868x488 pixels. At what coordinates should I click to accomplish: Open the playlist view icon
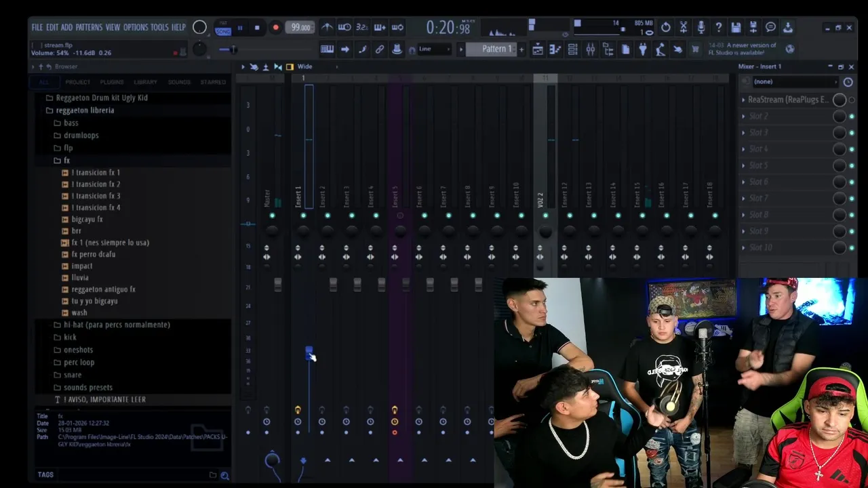(x=538, y=49)
